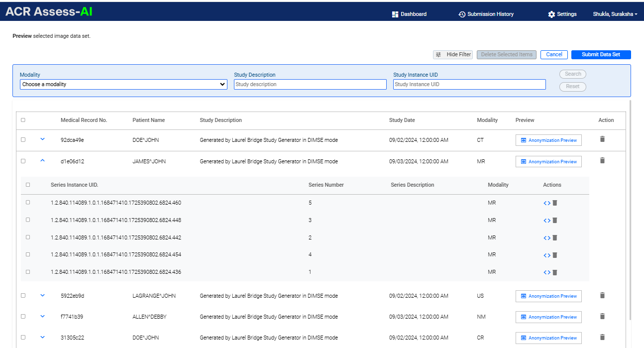Toggle the select-all studies checkbox
Viewport: 644px width, 348px height.
pyautogui.click(x=23, y=120)
